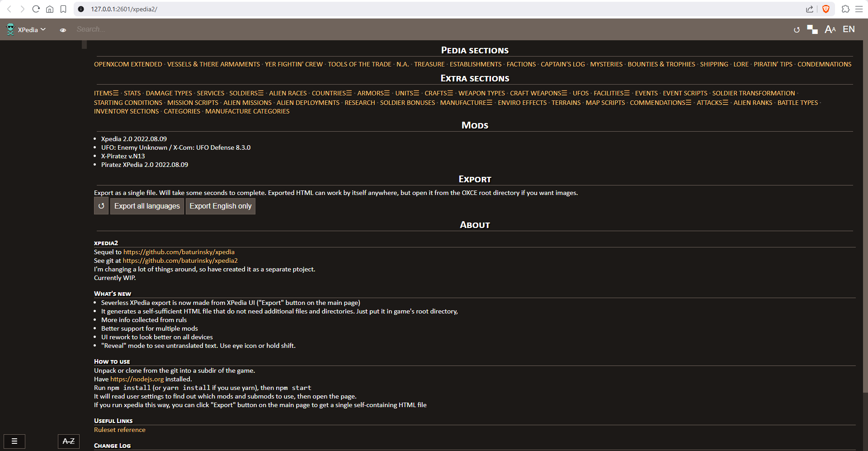Expand the list icon next to ATTACKS
This screenshot has height=451, width=868.
point(725,103)
